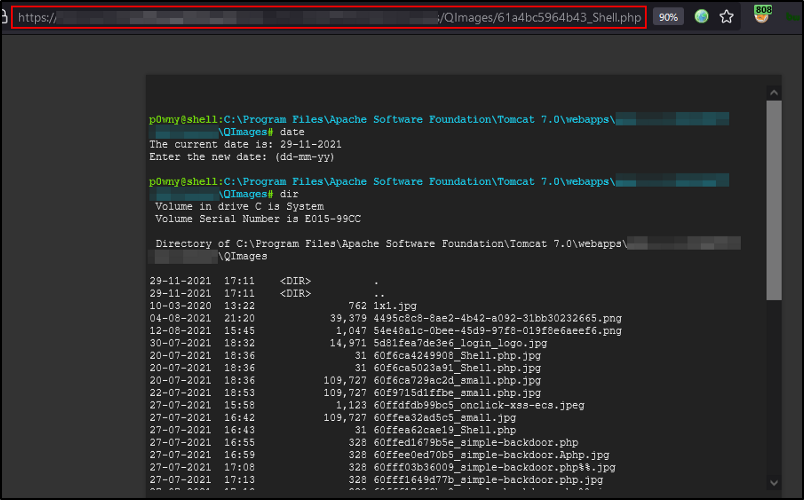Open the green globe extension icon

coord(701,16)
